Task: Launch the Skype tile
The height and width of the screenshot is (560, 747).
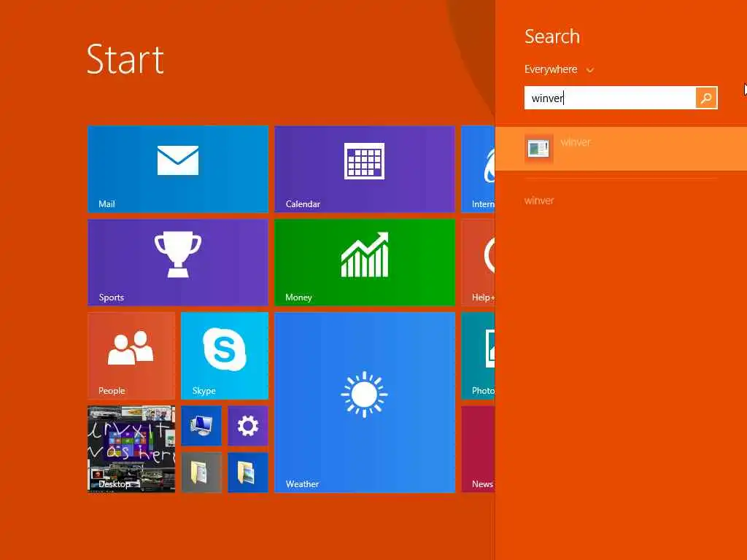Action: tap(225, 355)
